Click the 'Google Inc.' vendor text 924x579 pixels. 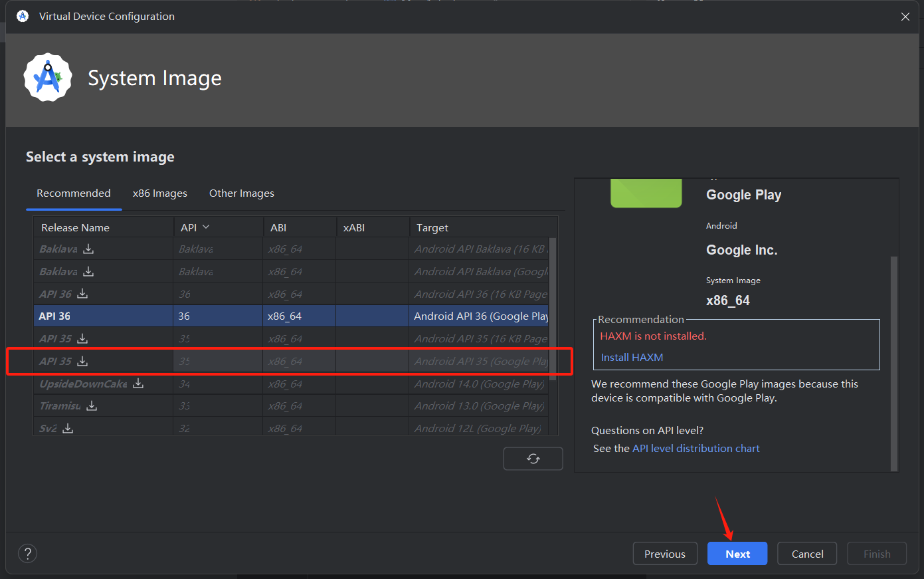(741, 250)
